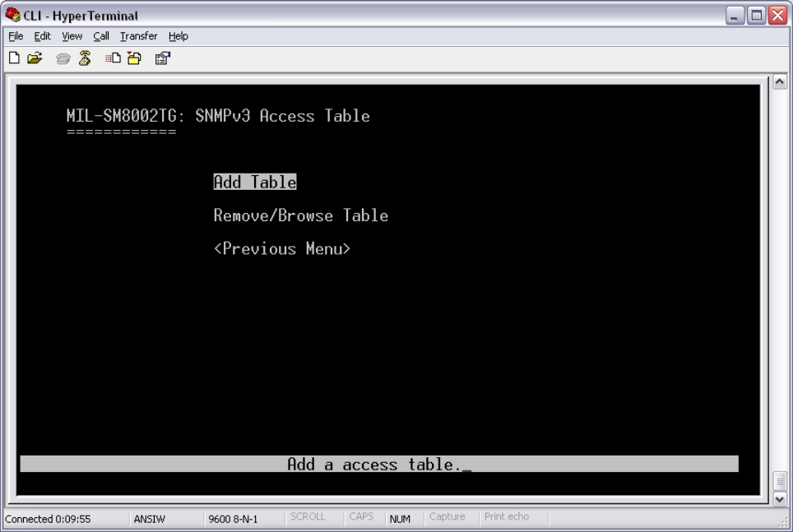
Task: Click the Receive file toolbar icon
Action: (135, 58)
